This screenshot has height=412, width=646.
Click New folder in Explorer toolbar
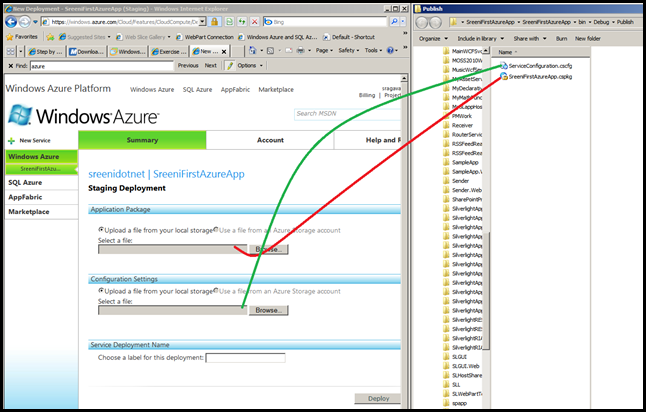[x=587, y=39]
